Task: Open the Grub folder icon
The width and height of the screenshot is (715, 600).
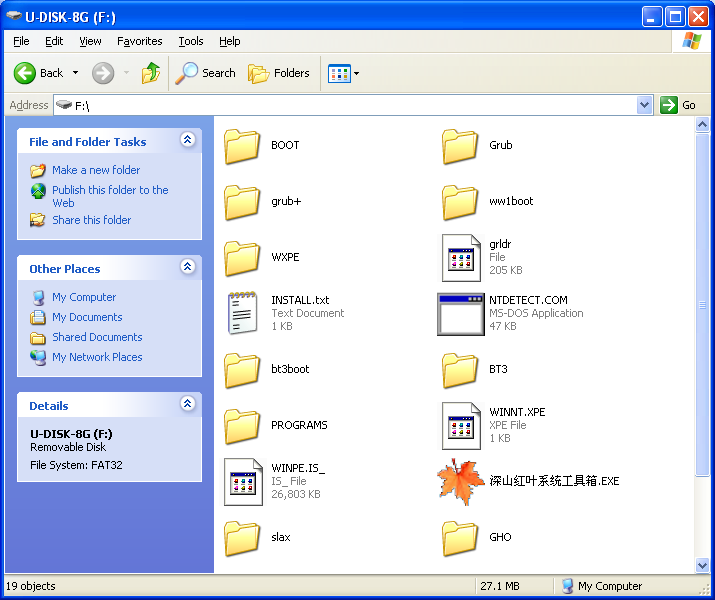Action: click(x=460, y=146)
